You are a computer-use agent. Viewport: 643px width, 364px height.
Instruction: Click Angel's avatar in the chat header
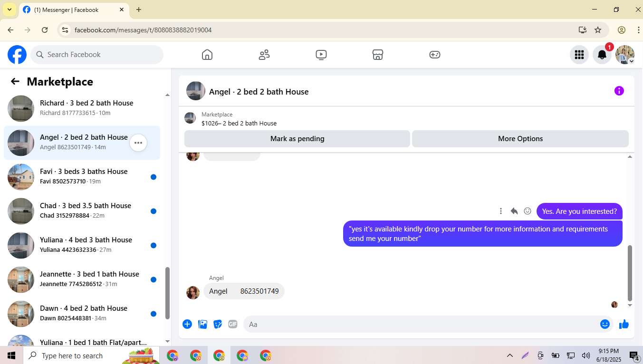(196, 91)
